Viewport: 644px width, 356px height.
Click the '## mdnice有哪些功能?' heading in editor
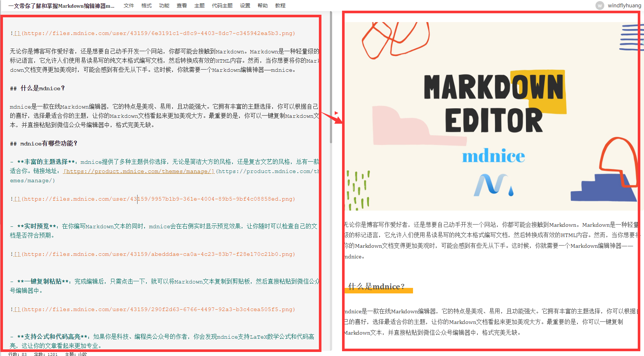click(44, 144)
